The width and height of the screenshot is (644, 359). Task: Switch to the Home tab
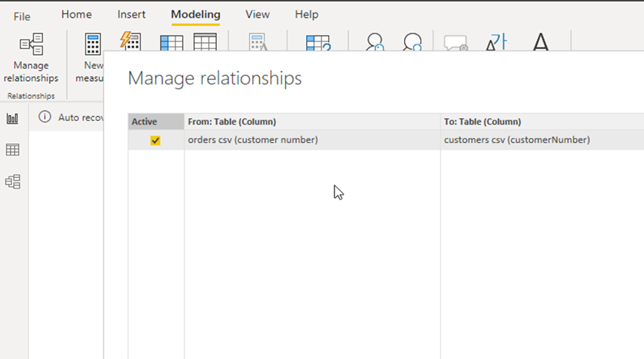coord(77,15)
